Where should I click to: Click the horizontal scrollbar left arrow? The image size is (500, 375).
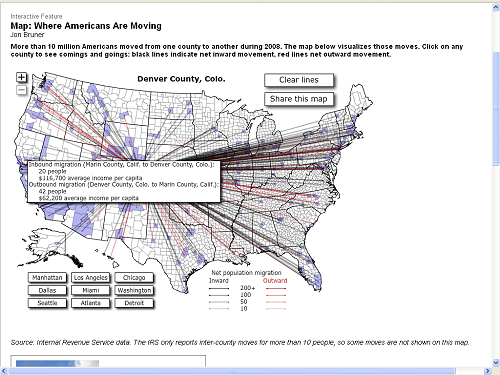point(4,371)
